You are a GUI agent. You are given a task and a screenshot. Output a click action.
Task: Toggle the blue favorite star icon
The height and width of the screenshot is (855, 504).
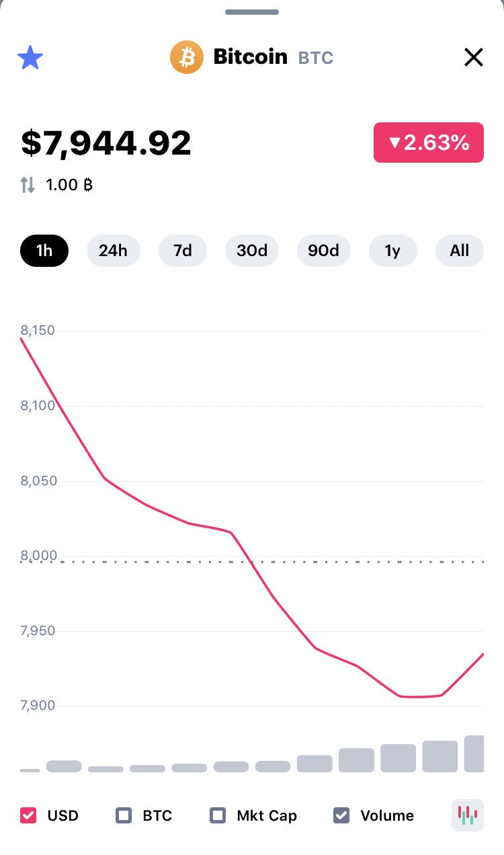point(30,58)
